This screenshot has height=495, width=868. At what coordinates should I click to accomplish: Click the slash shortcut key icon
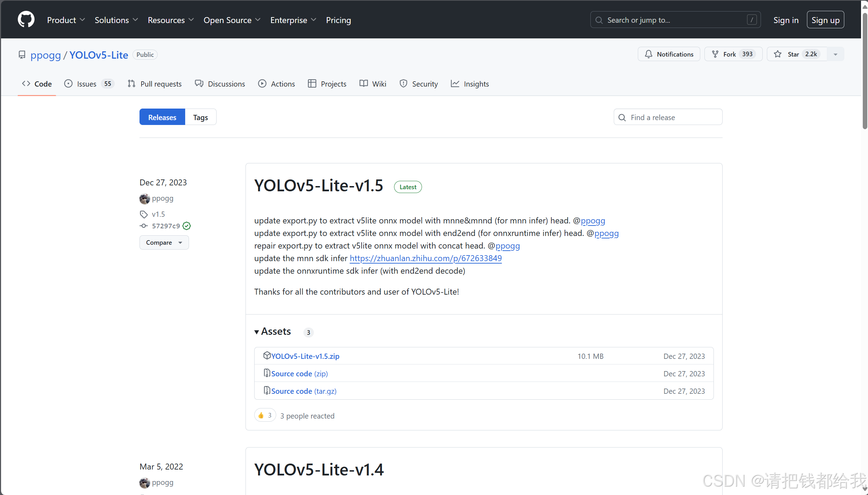pyautogui.click(x=752, y=20)
